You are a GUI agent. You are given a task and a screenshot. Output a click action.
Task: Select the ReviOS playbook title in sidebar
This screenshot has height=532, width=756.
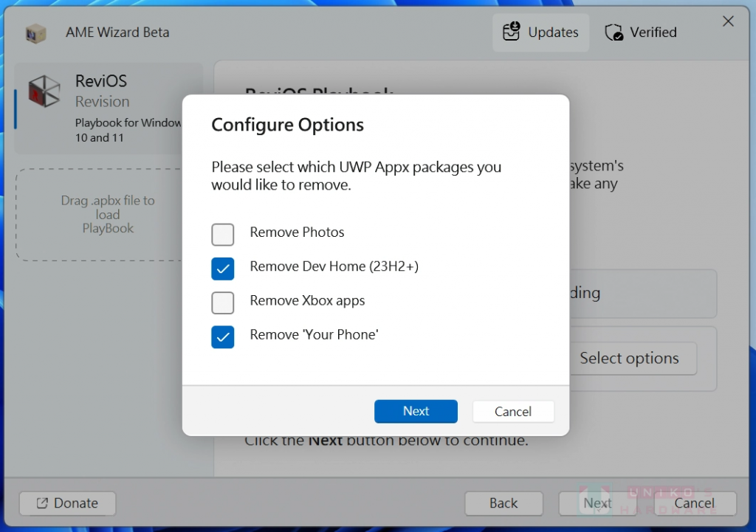pos(101,81)
